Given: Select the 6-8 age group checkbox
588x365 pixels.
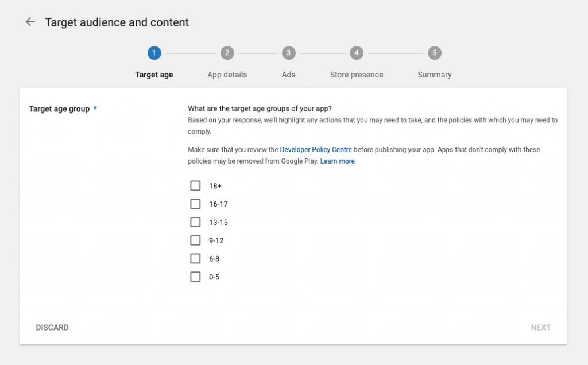Looking at the screenshot, I should pos(195,258).
